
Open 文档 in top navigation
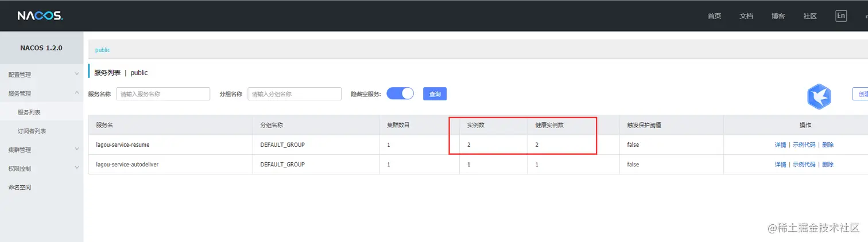(746, 16)
